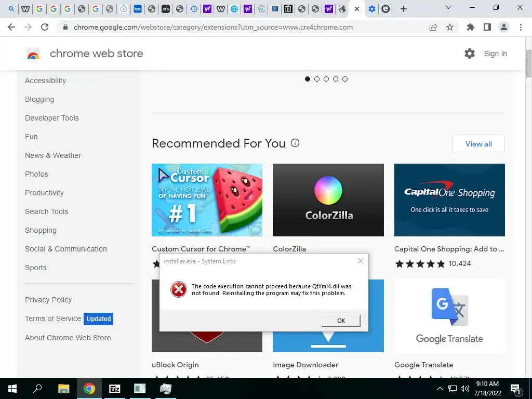Image resolution: width=532 pixels, height=399 pixels.
Task: Go back to the previous page
Action: point(11,27)
